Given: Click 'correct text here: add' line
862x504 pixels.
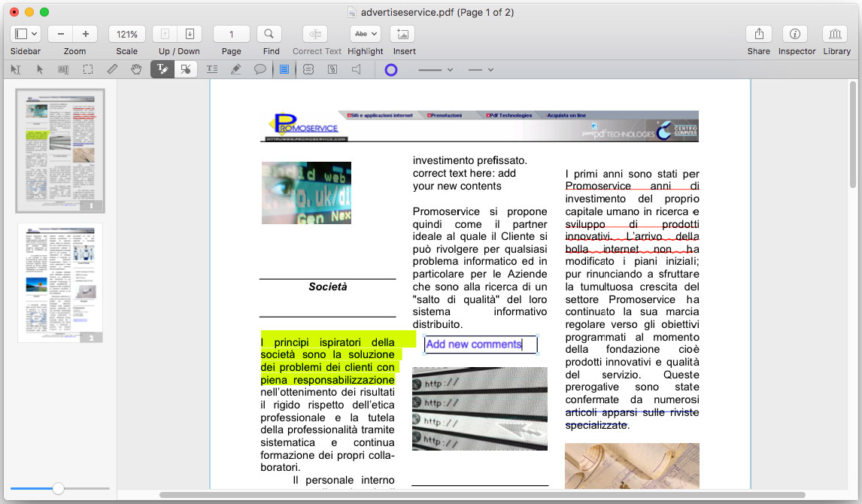Looking at the screenshot, I should click(465, 173).
